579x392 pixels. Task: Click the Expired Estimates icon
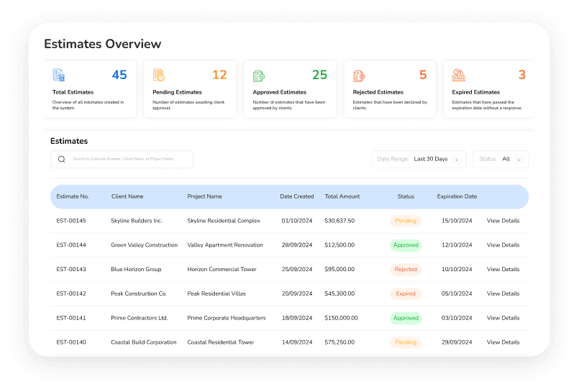tap(459, 75)
